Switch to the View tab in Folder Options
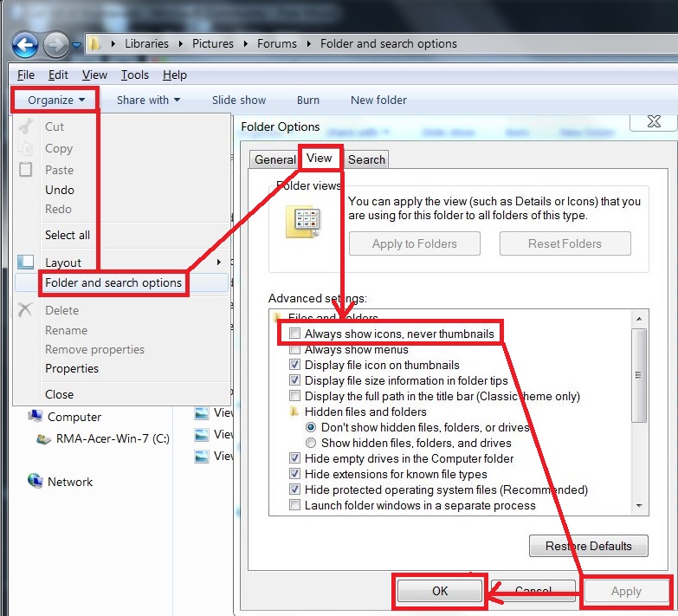The height and width of the screenshot is (616, 678). coord(320,158)
